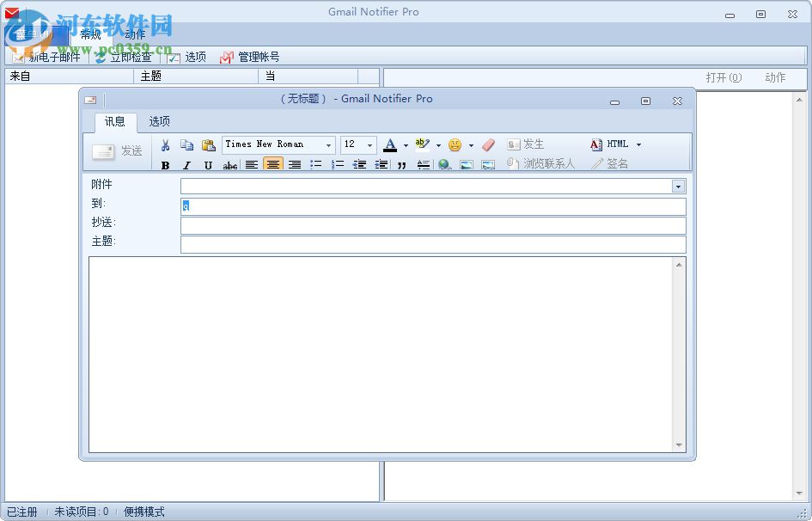Open the 动作 menu on main window
Image resolution: width=812 pixels, height=521 pixels.
click(134, 34)
